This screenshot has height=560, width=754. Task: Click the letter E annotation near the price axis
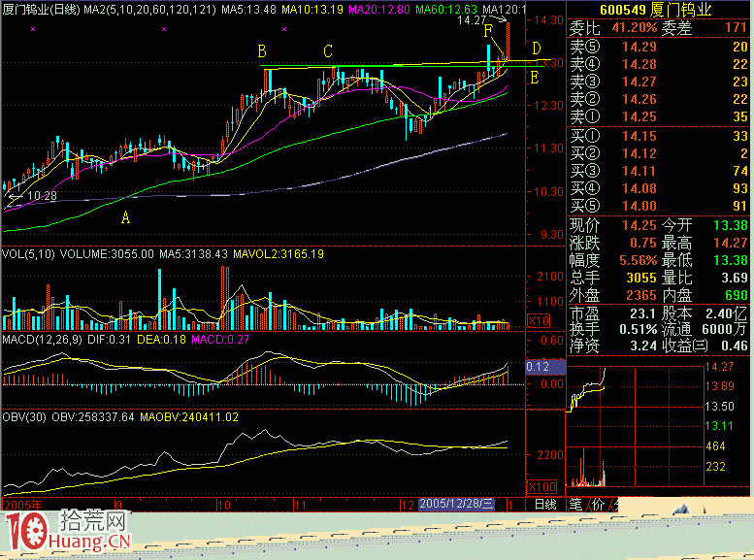tap(536, 77)
